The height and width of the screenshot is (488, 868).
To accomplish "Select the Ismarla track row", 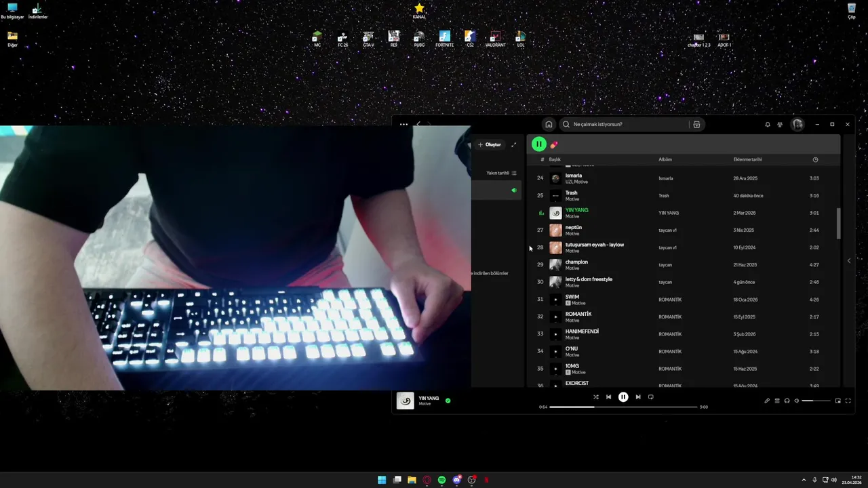I will click(684, 178).
